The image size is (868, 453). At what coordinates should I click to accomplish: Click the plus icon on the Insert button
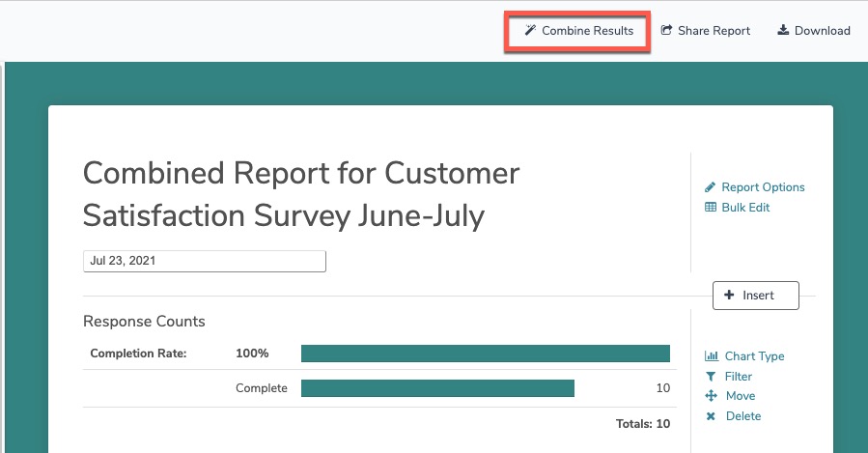[x=729, y=296]
